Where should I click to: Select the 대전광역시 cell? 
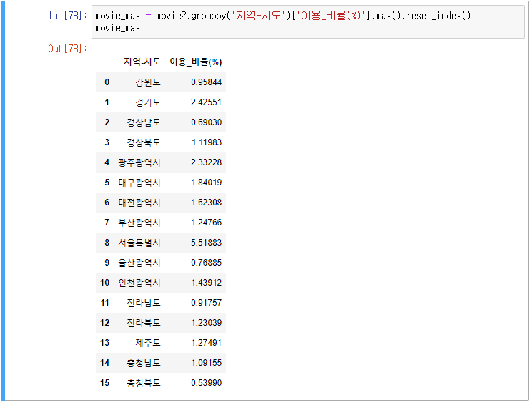point(139,203)
